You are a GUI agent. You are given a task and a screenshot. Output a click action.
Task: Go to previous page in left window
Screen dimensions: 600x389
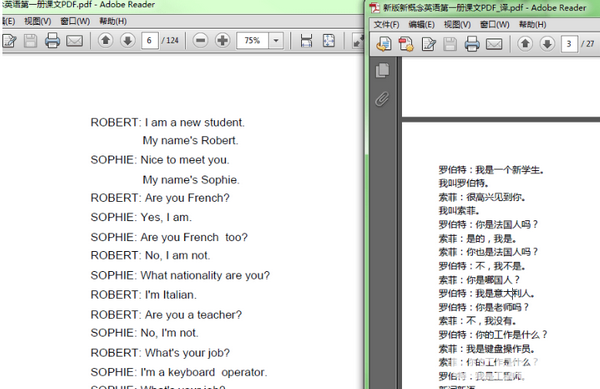[x=106, y=40]
